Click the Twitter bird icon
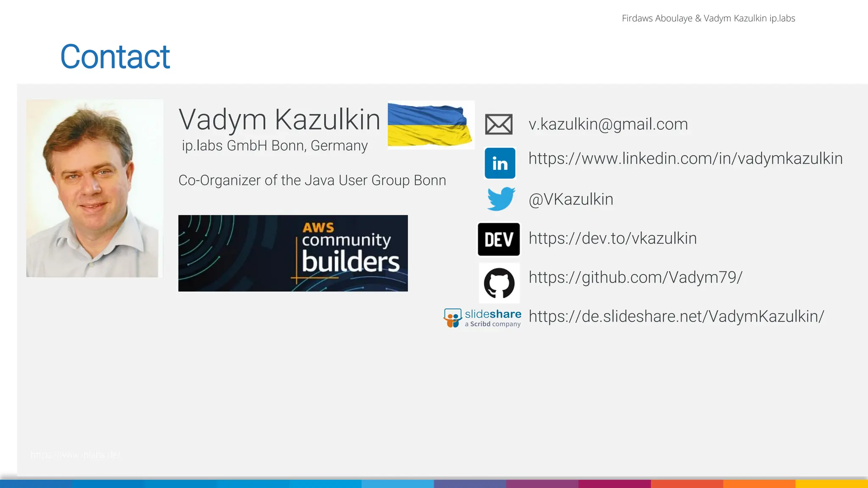Viewport: 868px width, 488px height. 501,199
